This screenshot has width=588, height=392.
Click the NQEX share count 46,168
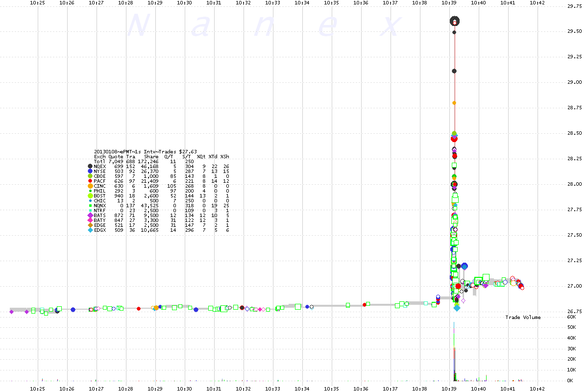[150, 167]
